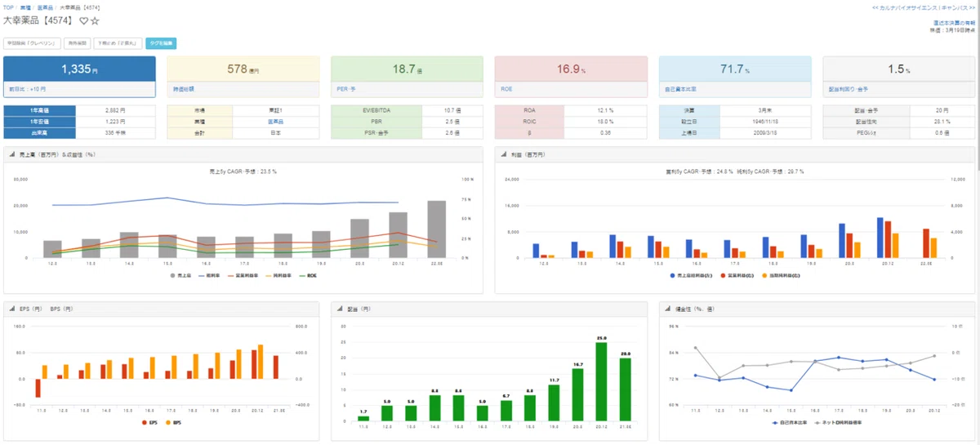Open the 直近本決算の有報 link
The width and height of the screenshot is (980, 445).
(953, 23)
